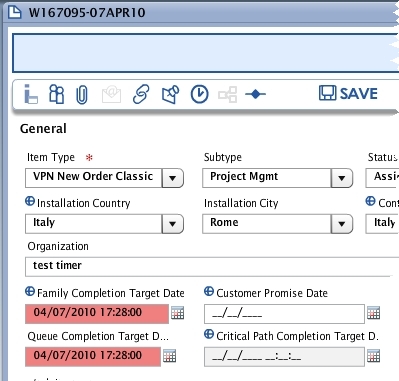
Task: Click the Status field showing Assi
Action: [382, 178]
